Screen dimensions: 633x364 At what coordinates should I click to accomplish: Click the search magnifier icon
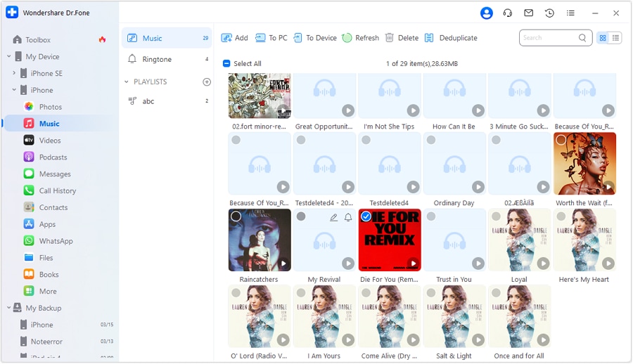(582, 38)
